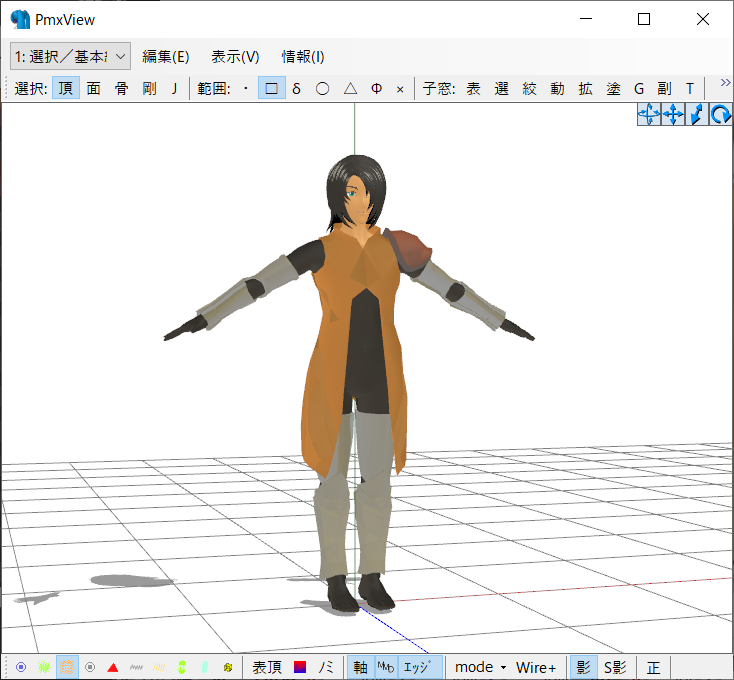Viewport: 734px width, 680px height.
Task: Open the 編集(E) menu
Action: coord(166,56)
